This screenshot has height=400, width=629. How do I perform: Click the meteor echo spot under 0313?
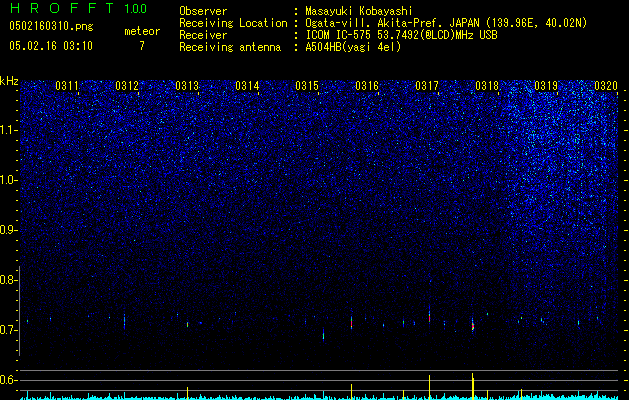coord(187,324)
